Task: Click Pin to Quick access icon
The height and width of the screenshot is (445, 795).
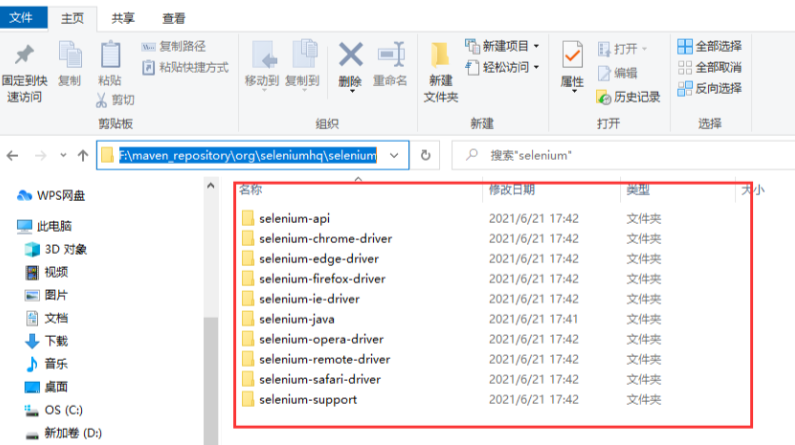Action: pyautogui.click(x=24, y=55)
